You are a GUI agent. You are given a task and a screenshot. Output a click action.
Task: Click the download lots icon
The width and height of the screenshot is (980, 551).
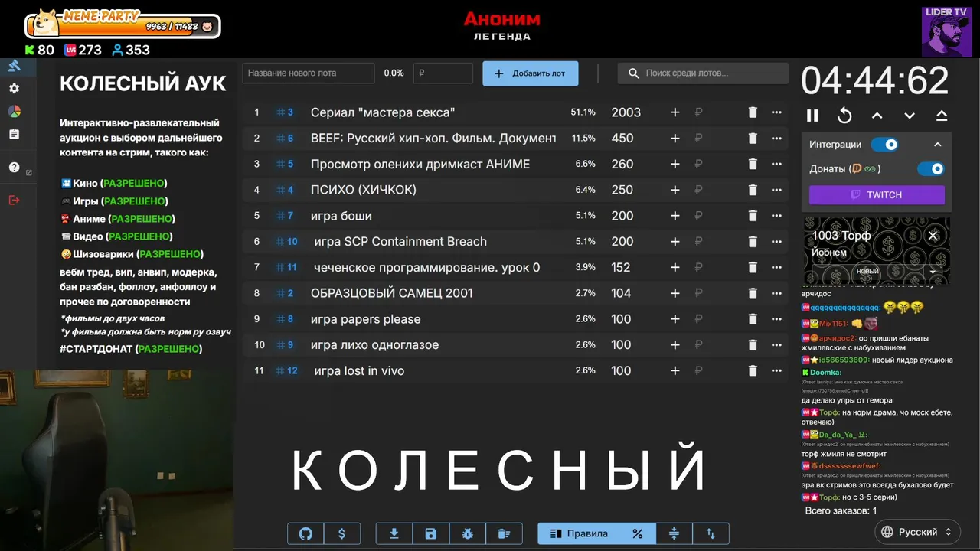click(394, 533)
